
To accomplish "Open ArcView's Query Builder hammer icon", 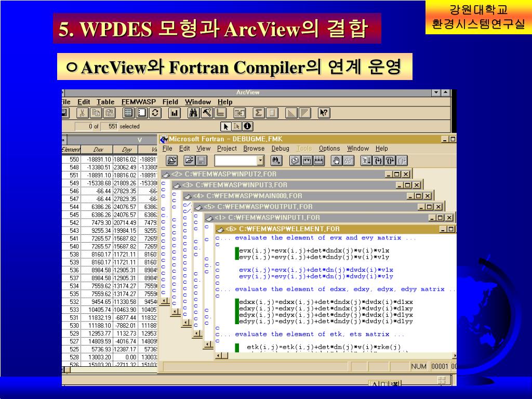I will (207, 113).
